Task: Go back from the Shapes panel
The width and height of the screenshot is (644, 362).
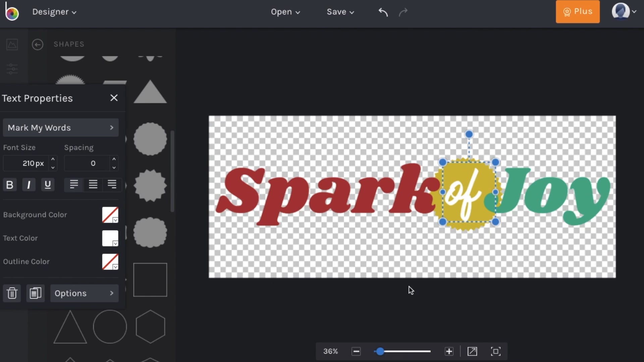Action: (x=38, y=44)
